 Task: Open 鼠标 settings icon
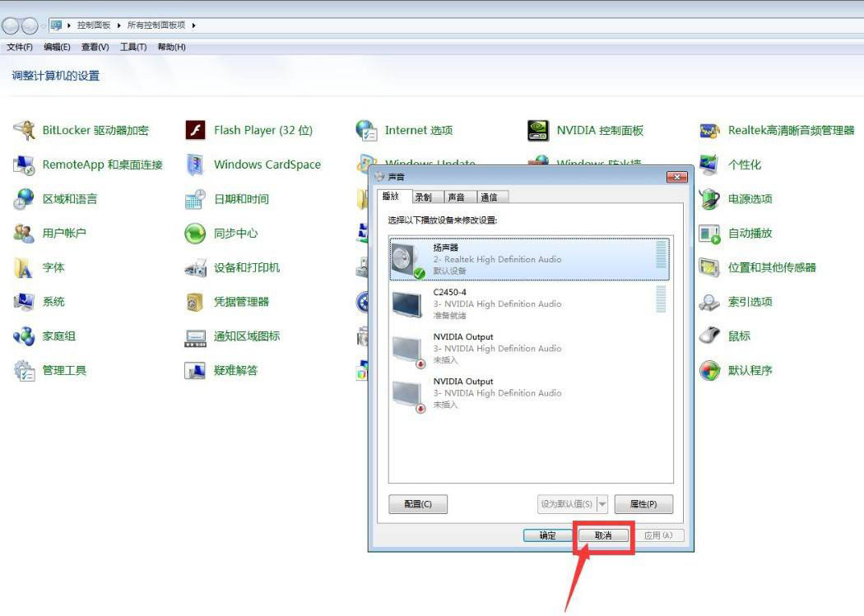tap(709, 336)
